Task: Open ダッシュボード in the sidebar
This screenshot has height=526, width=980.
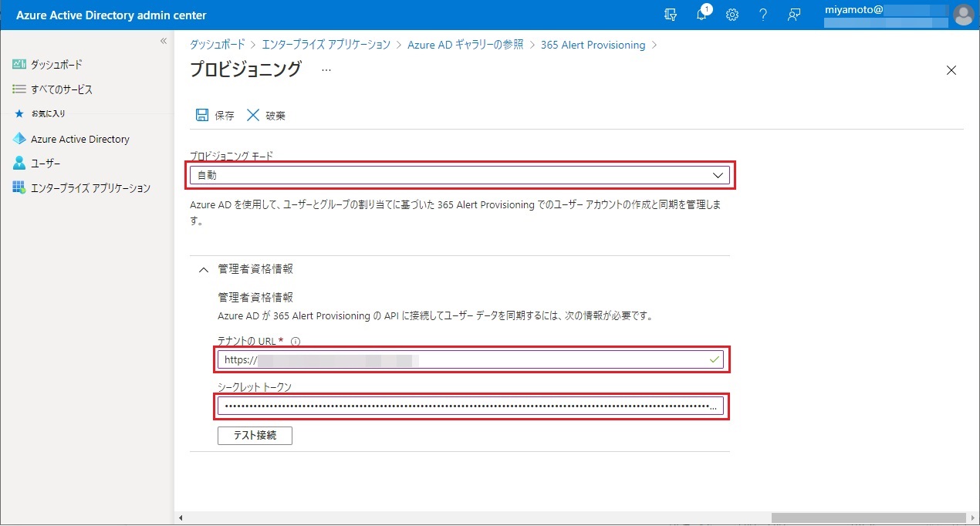Action: pos(56,65)
